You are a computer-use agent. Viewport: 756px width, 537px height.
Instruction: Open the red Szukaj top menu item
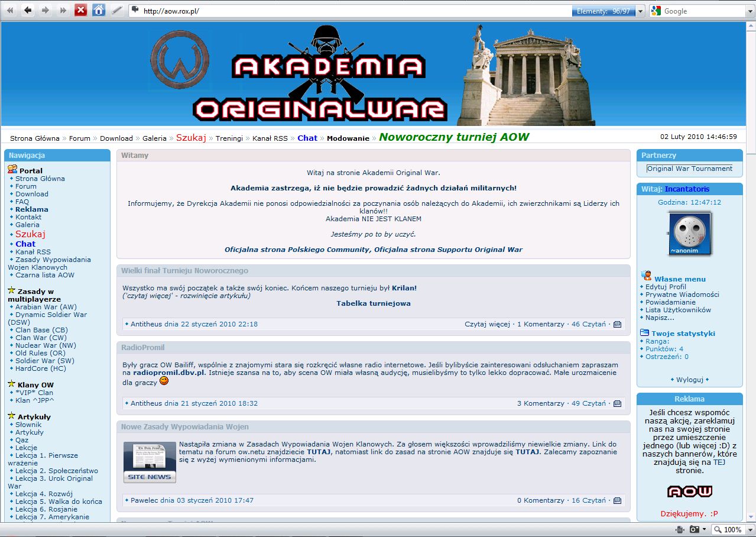click(x=191, y=137)
